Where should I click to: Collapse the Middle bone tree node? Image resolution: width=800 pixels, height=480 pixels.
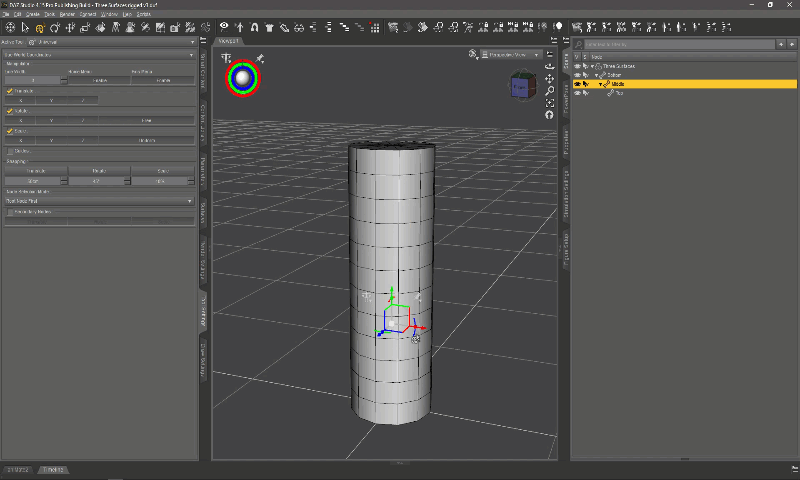tap(601, 84)
